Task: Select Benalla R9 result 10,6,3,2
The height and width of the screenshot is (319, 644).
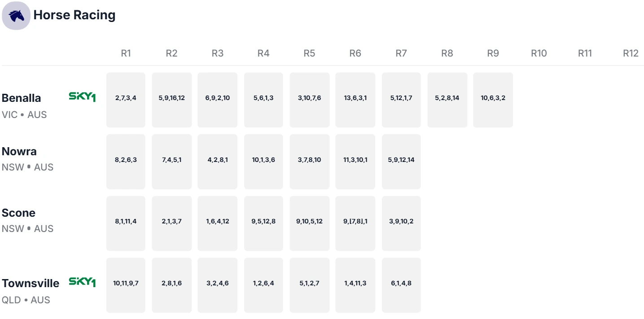Action: tap(493, 100)
